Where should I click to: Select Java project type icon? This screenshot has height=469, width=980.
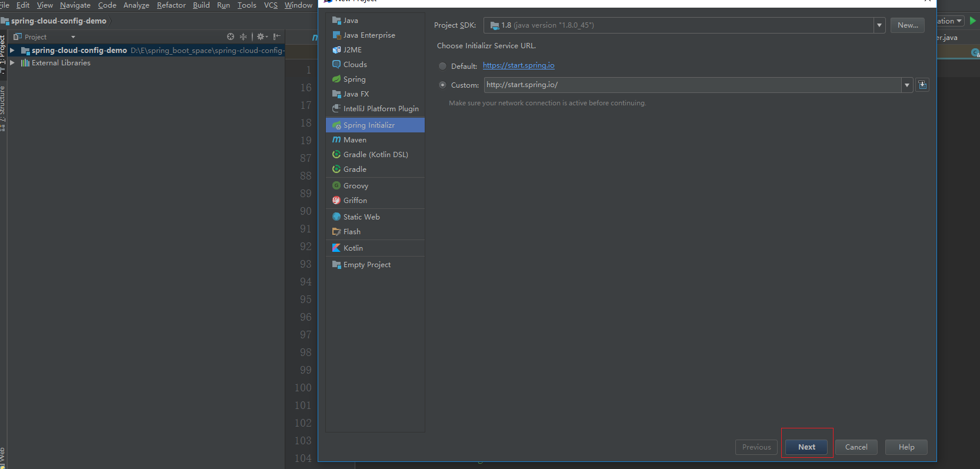336,21
